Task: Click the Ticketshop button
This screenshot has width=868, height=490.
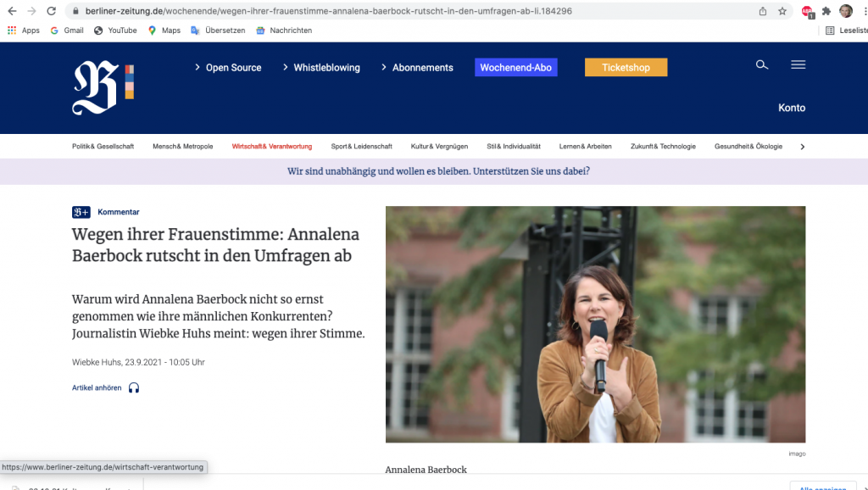Action: pos(626,68)
